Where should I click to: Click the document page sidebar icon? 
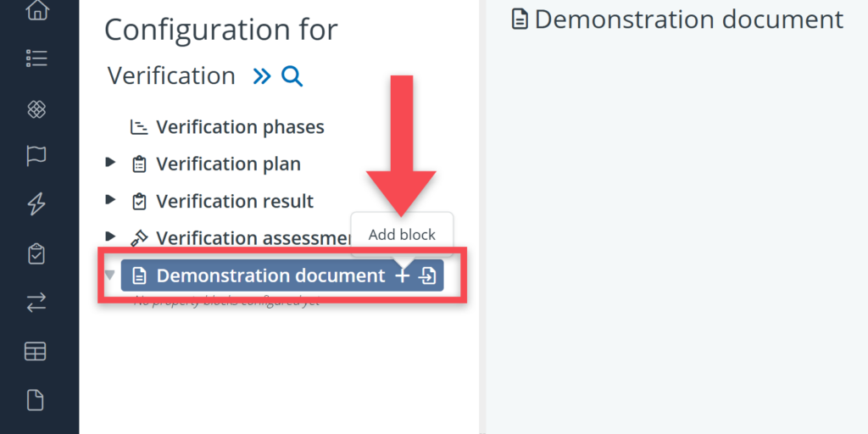pyautogui.click(x=36, y=400)
